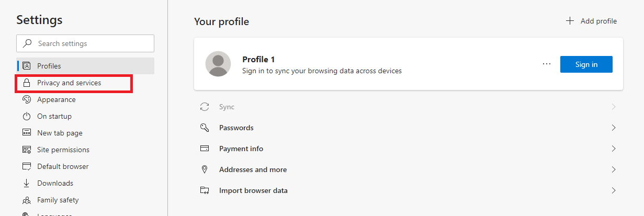The image size is (644, 216).
Task: Click the On startup power icon
Action: pyautogui.click(x=27, y=117)
